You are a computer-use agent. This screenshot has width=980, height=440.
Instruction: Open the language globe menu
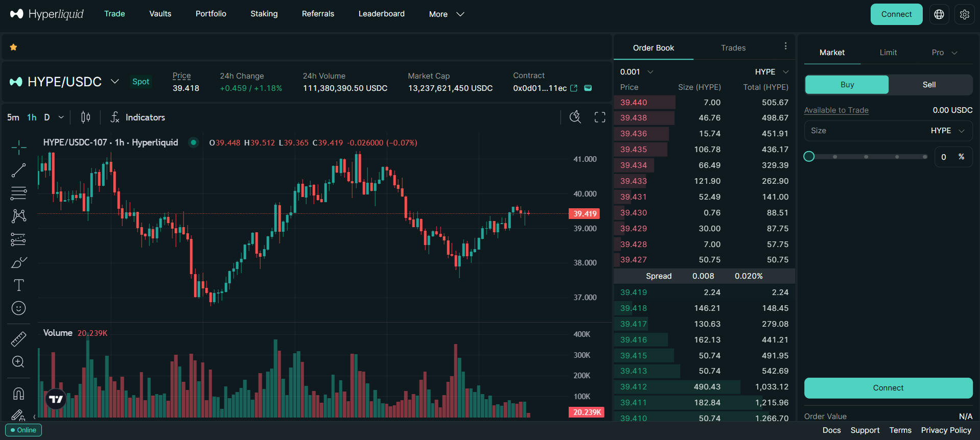(939, 14)
